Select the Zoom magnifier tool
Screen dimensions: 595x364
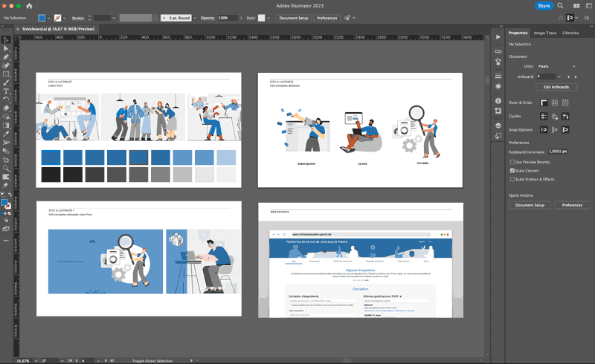pos(6,169)
